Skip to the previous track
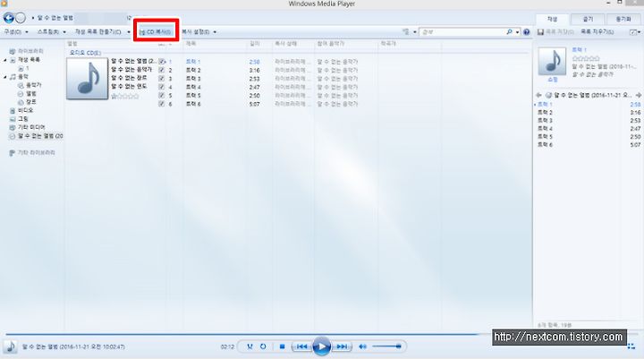The width and height of the screenshot is (644, 359). [301, 346]
